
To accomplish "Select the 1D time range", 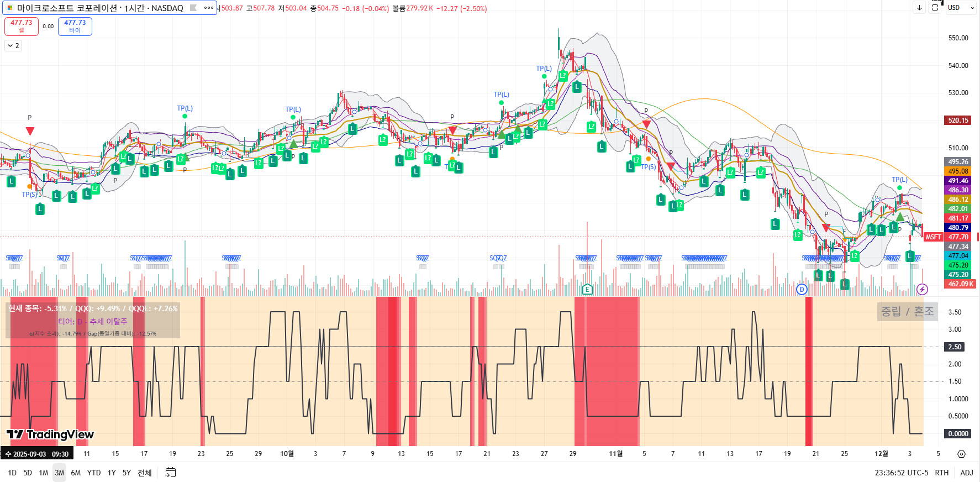I will [12, 473].
